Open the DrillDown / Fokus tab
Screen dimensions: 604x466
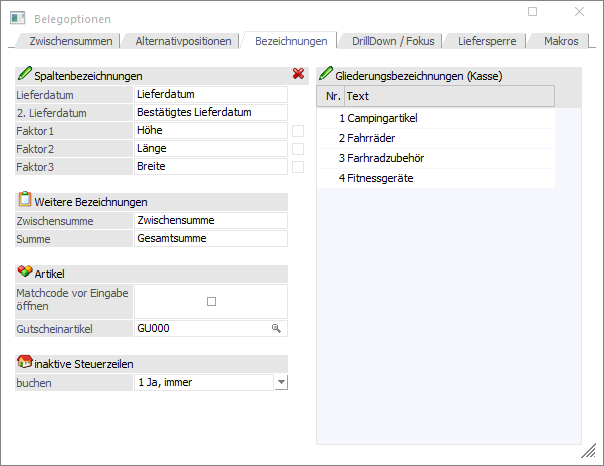point(393,41)
